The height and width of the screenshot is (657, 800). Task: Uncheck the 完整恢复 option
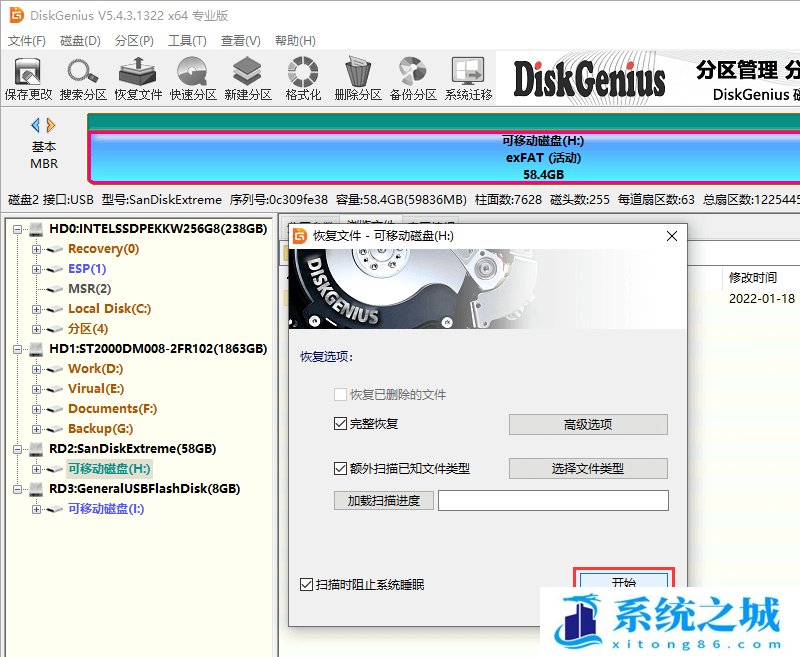tap(340, 423)
